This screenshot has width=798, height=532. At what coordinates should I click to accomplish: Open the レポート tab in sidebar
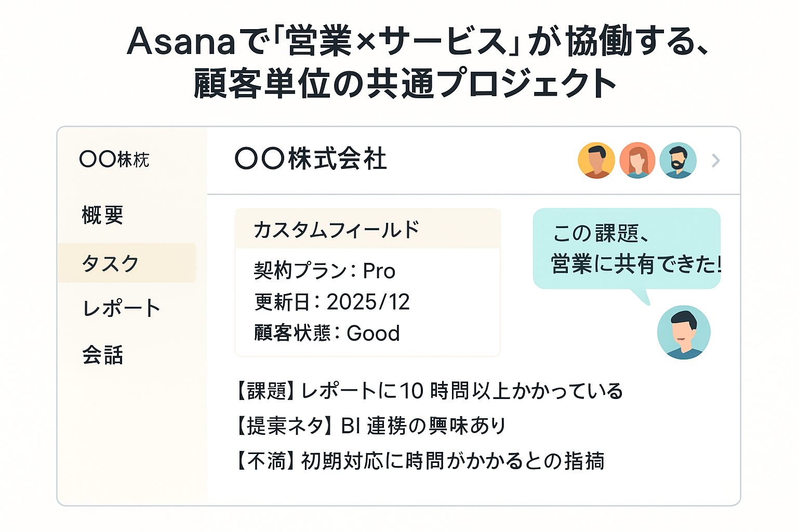pos(121,309)
